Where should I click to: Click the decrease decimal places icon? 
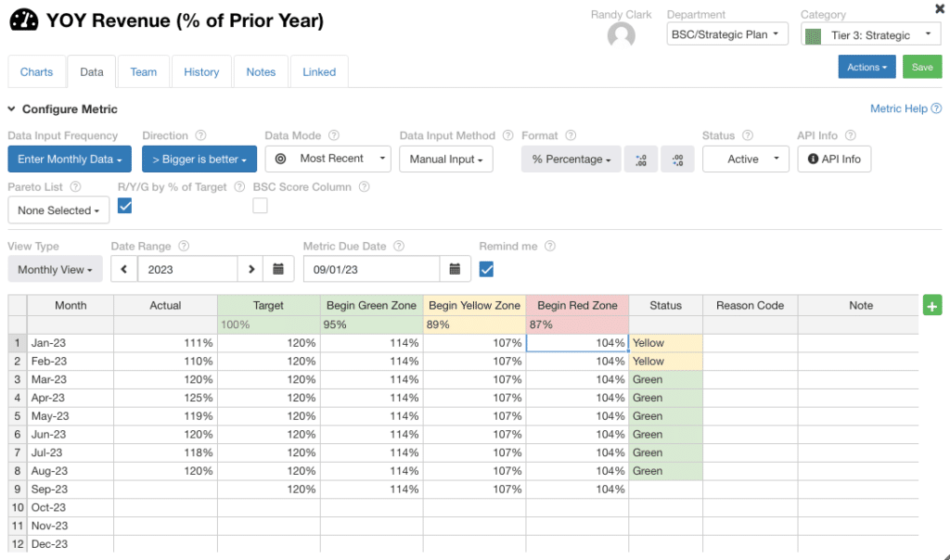click(x=677, y=159)
